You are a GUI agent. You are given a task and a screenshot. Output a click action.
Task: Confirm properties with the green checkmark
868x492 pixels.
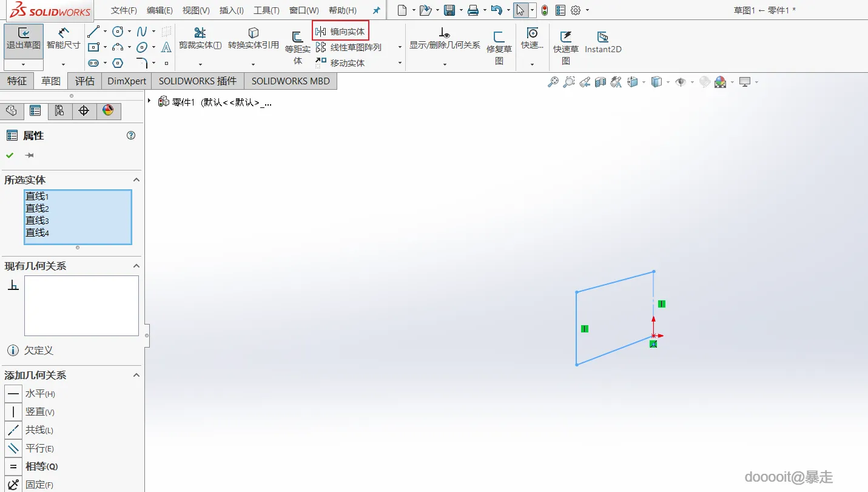click(x=10, y=155)
